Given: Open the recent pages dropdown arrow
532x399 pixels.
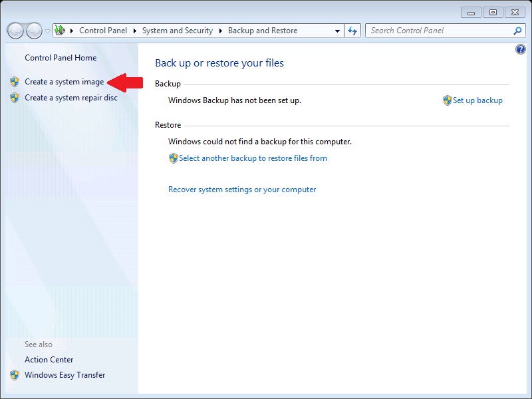Looking at the screenshot, I should point(47,31).
